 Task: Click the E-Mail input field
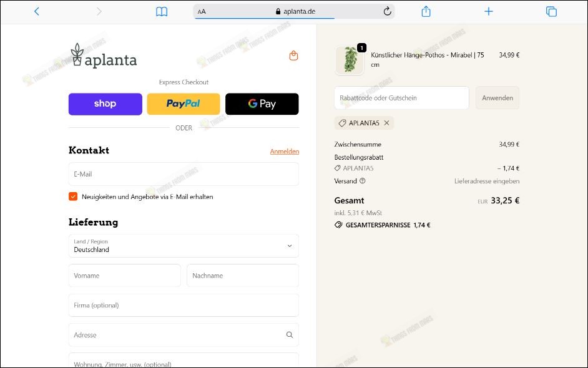coord(183,174)
